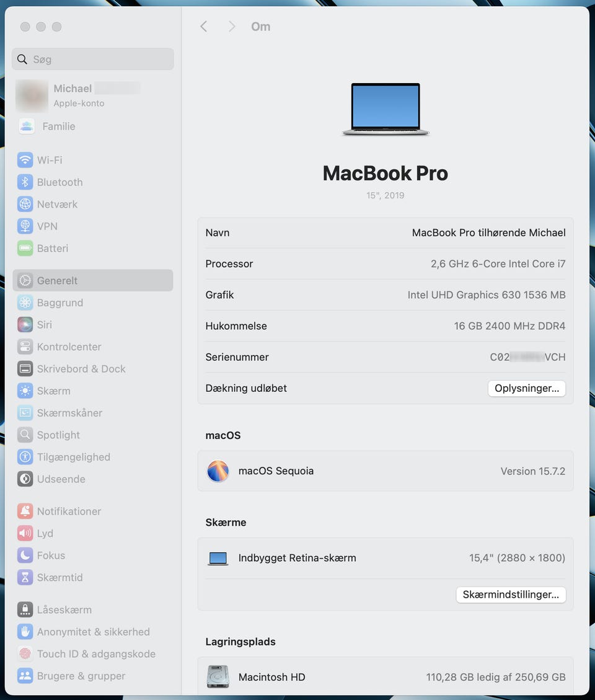Image resolution: width=595 pixels, height=700 pixels.
Task: Click the 15", 2019 model subtitle
Action: (x=386, y=195)
